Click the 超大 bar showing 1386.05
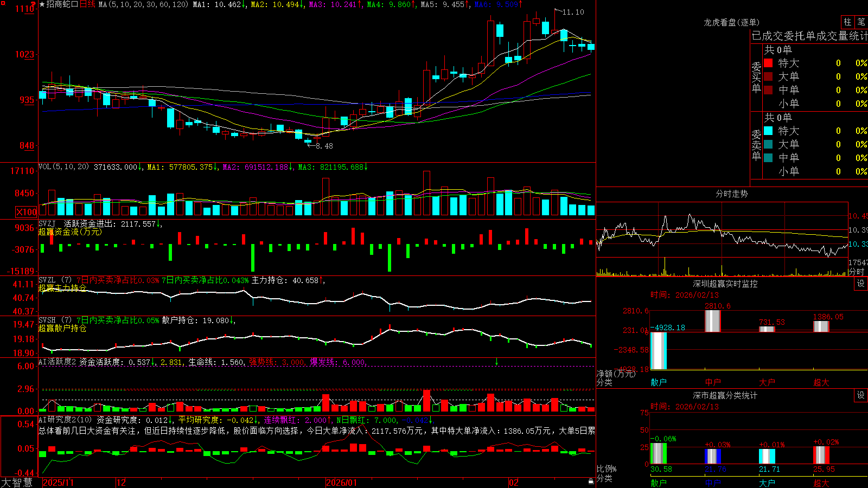868x488 pixels. [821, 326]
